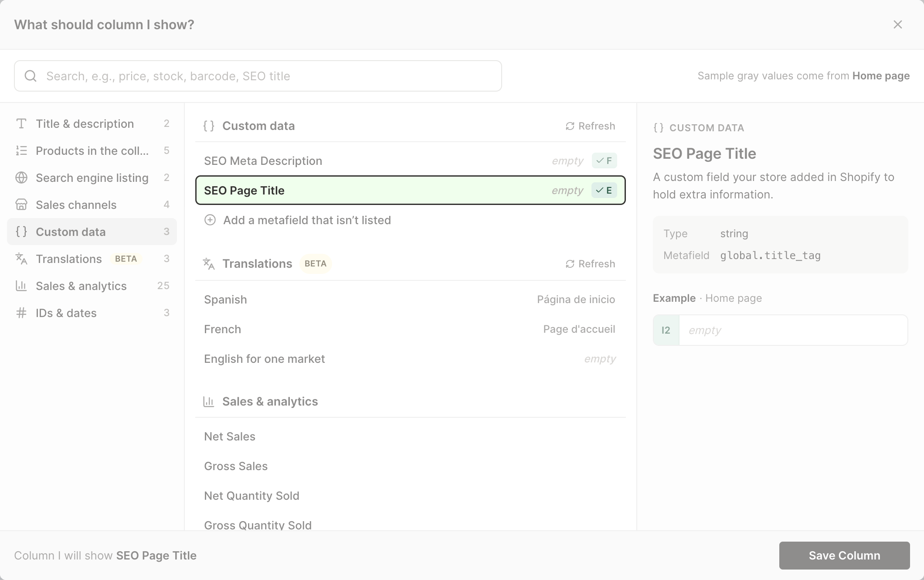The height and width of the screenshot is (580, 924).
Task: Click the column F check badge
Action: [x=604, y=161]
